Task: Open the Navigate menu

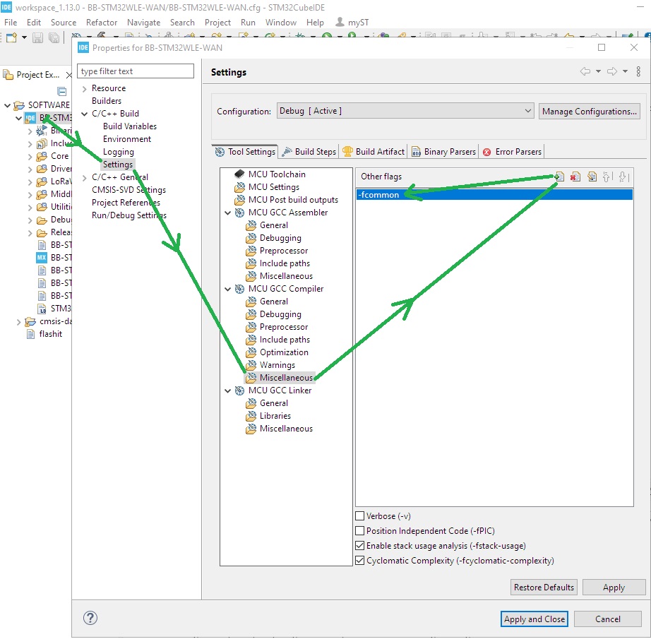Action: click(143, 23)
